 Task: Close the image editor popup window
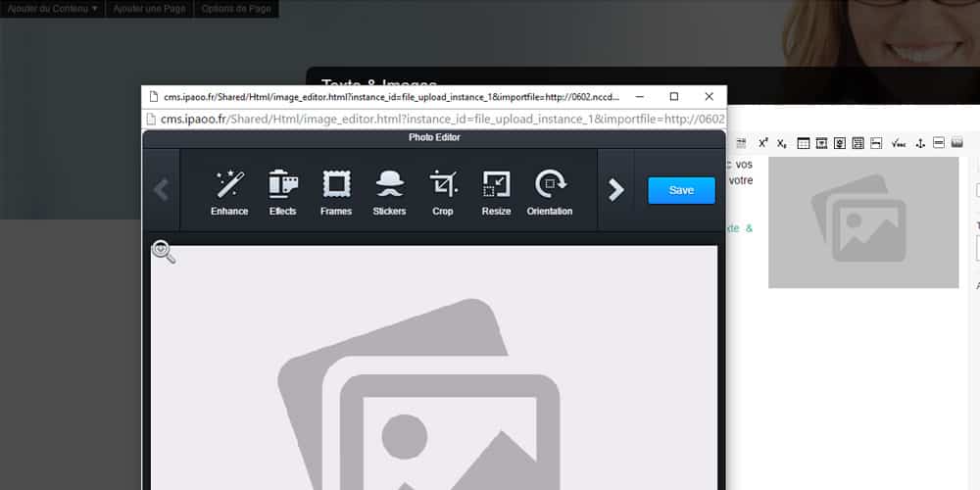(709, 97)
